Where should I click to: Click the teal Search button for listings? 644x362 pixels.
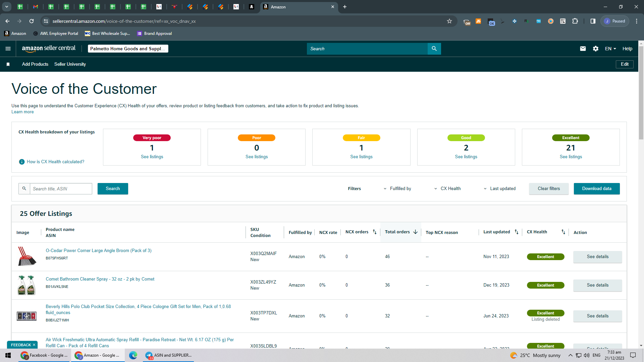(x=113, y=189)
